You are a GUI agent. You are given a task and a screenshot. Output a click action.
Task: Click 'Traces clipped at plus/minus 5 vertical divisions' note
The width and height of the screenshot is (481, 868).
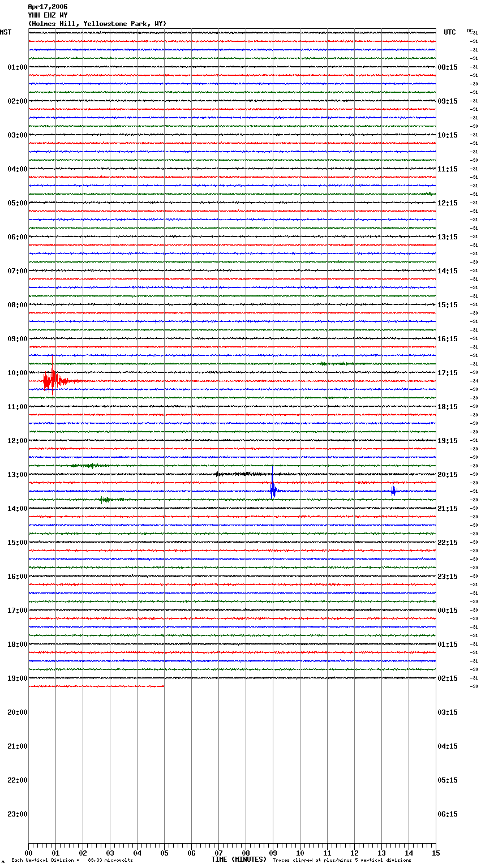coord(342,861)
